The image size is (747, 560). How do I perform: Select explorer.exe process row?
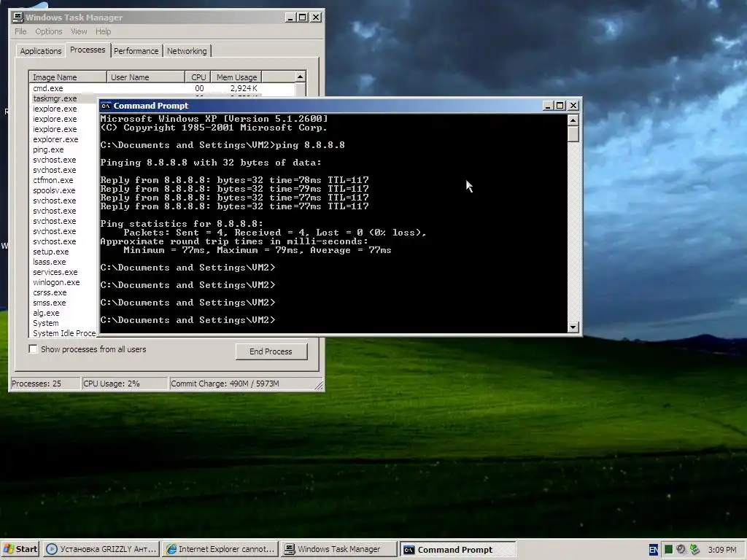(64, 139)
